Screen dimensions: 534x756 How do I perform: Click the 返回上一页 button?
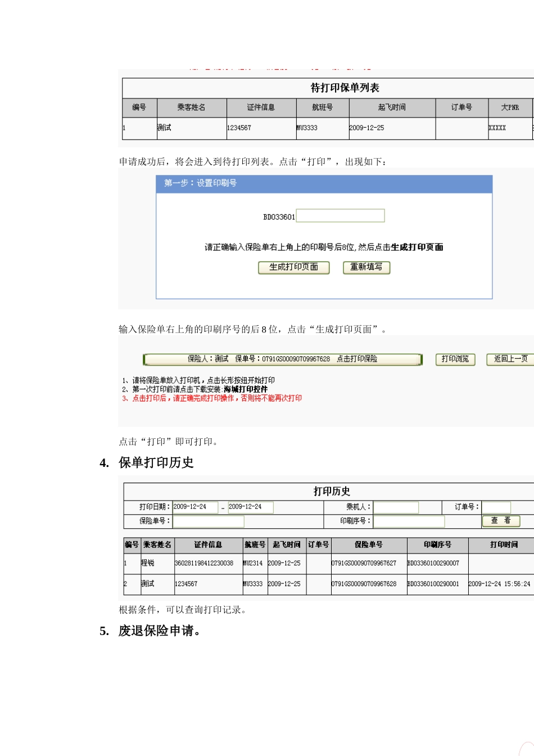click(510, 359)
